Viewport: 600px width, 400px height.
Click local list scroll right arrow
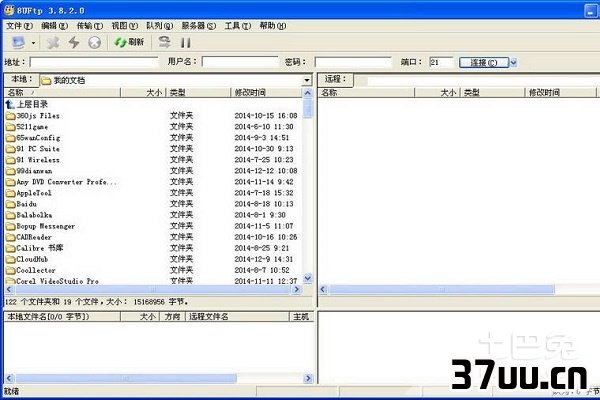[297, 290]
